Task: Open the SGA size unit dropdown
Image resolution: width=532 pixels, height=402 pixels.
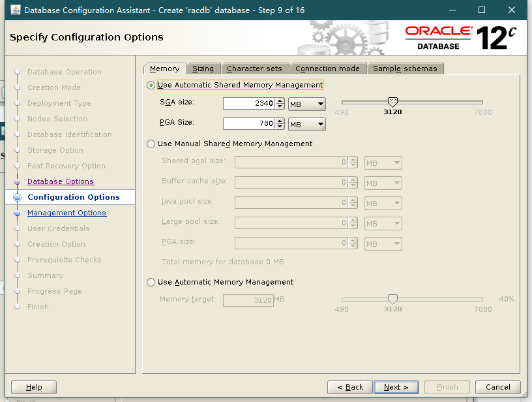Action: coord(306,104)
